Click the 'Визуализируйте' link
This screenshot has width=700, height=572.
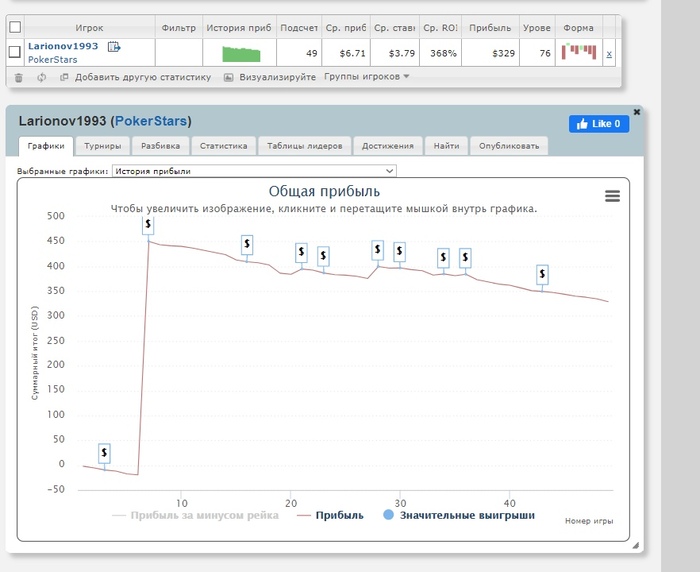click(x=278, y=77)
